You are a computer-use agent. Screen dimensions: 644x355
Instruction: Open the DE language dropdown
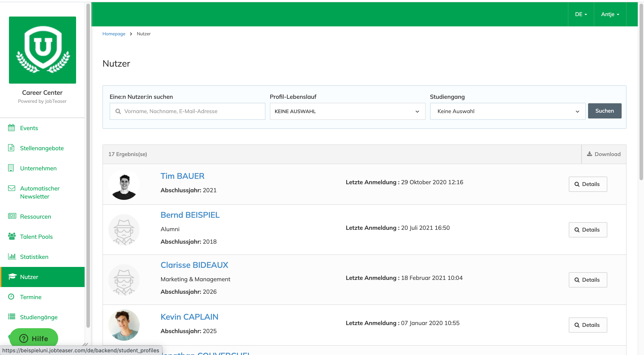coord(581,14)
